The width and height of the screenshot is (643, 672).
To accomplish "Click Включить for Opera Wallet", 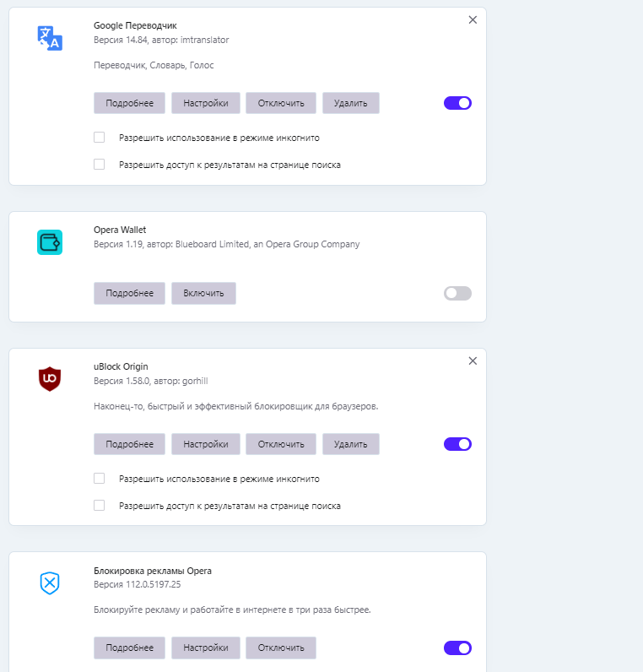I will click(x=203, y=293).
